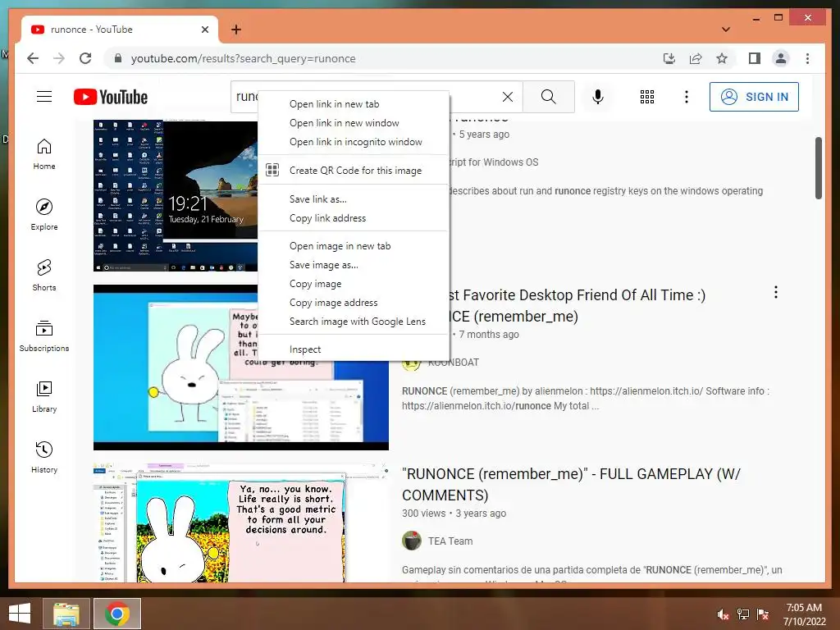Image resolution: width=840 pixels, height=630 pixels.
Task: Click the Action Center flag tray icon
Action: [x=763, y=614]
